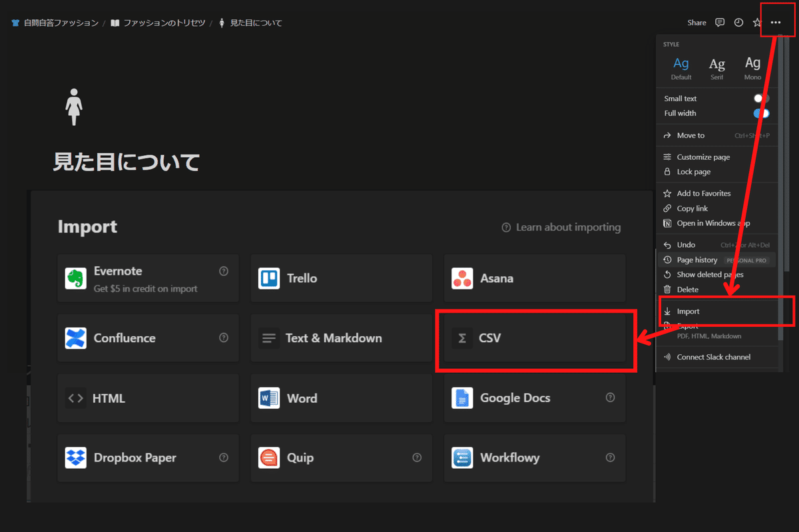799x532 pixels.
Task: Select Text & Markdown import option
Action: click(x=342, y=338)
